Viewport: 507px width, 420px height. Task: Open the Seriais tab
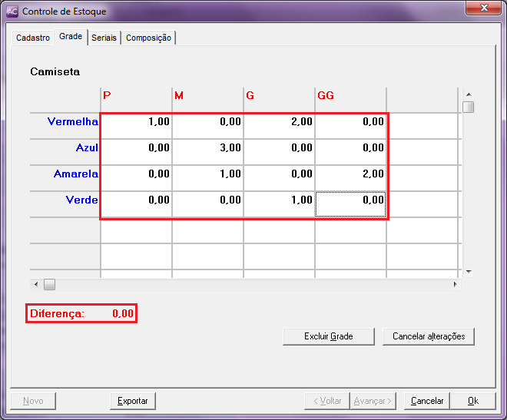(x=104, y=38)
